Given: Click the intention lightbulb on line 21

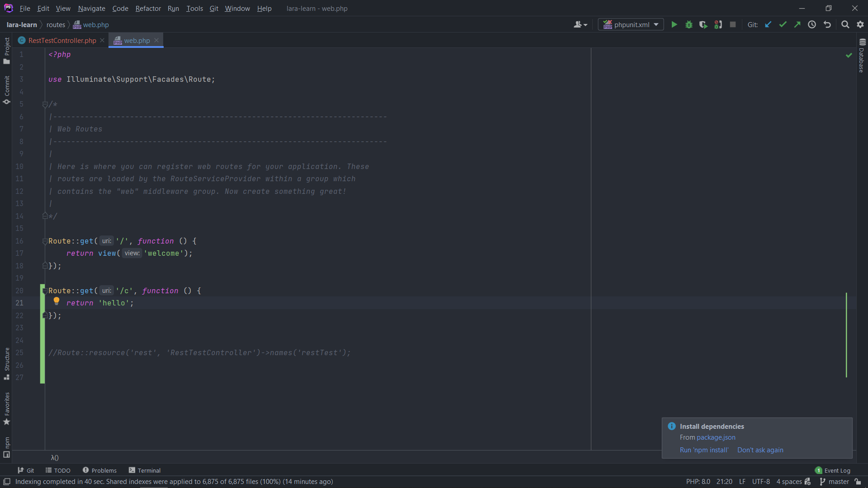Looking at the screenshot, I should tap(57, 301).
